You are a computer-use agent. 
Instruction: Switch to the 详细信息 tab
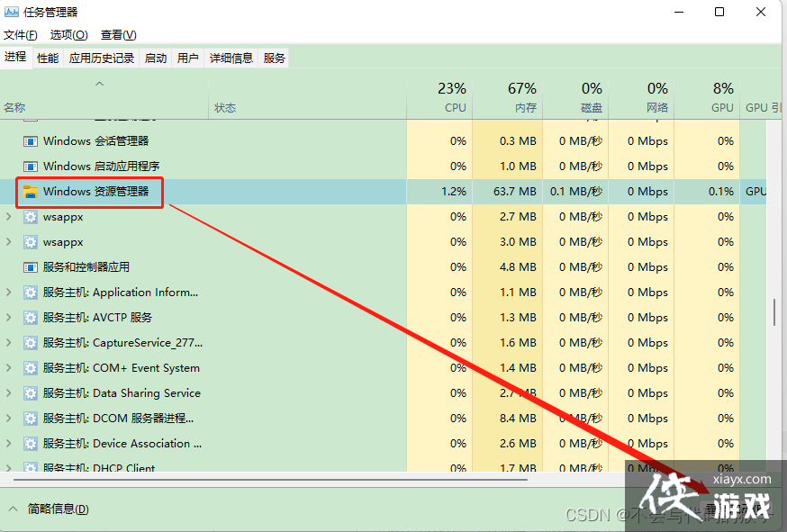(231, 59)
